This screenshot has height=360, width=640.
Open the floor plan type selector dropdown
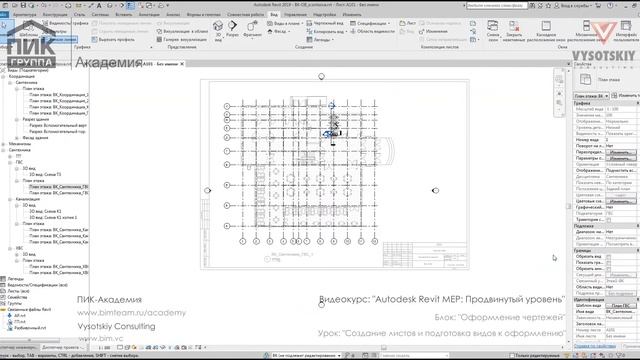(591, 96)
